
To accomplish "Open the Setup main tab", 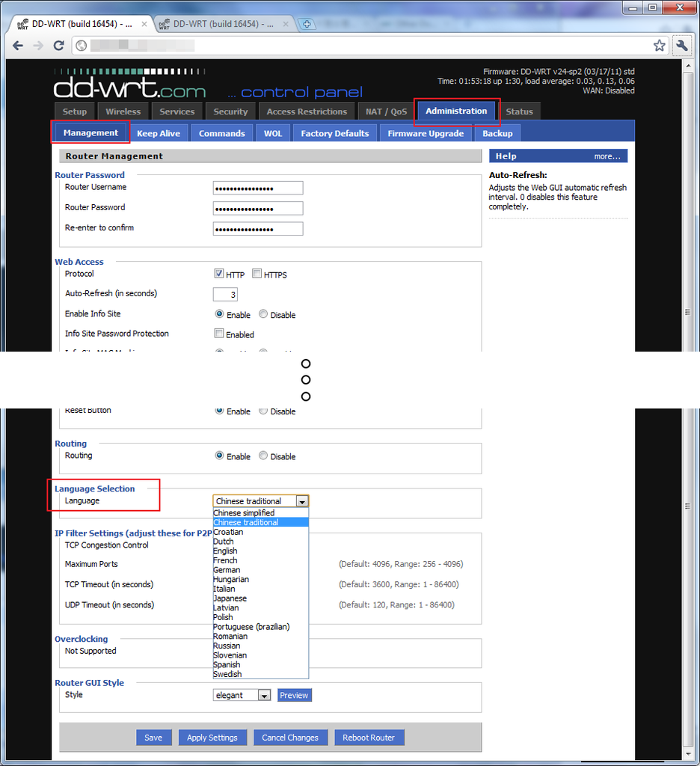I will pos(74,111).
